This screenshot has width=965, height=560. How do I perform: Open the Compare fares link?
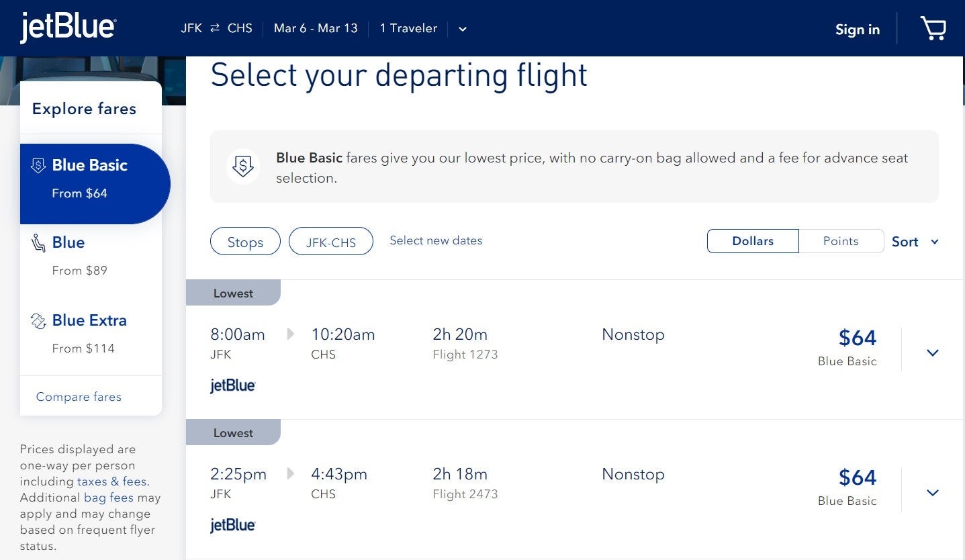[x=79, y=397]
